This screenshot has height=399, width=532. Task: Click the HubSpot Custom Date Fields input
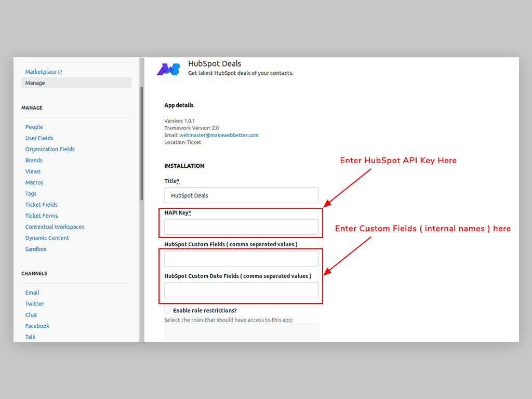[242, 290]
